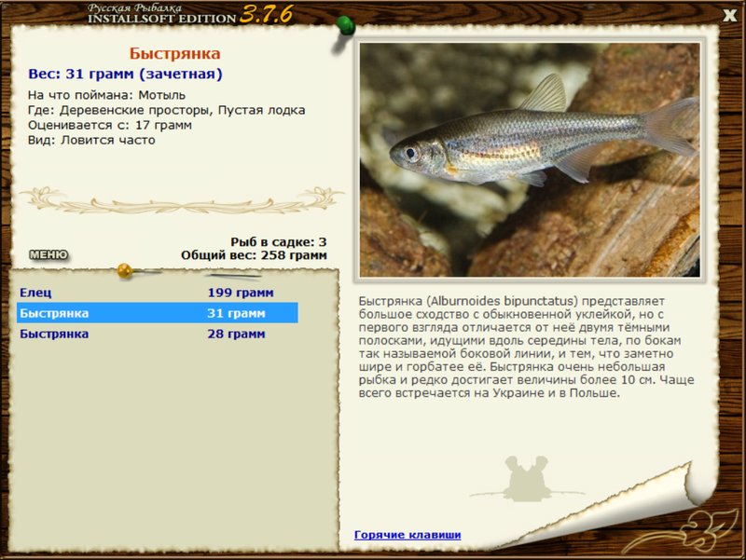The image size is (746, 560).
Task: Click the yellow pushpin on the list
Action: [125, 270]
